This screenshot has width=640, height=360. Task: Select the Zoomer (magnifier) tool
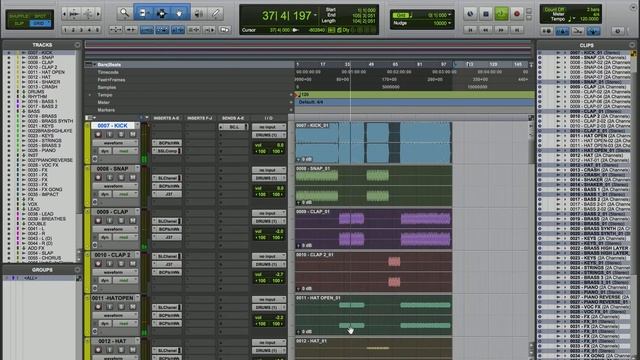coord(124,13)
